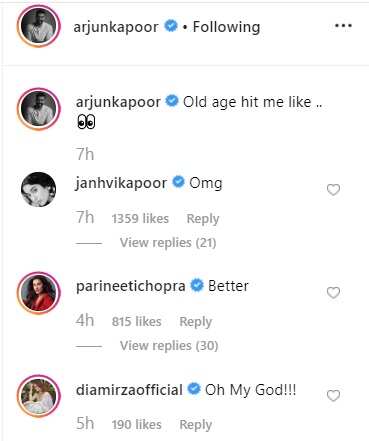Open parineetichopra's profile avatar
This screenshot has height=441, width=369.
tap(39, 293)
